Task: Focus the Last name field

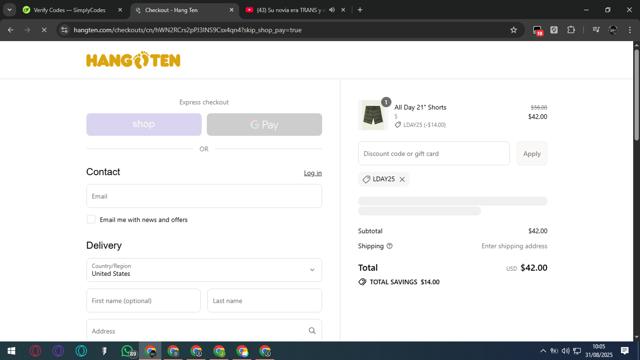Action: [x=264, y=301]
